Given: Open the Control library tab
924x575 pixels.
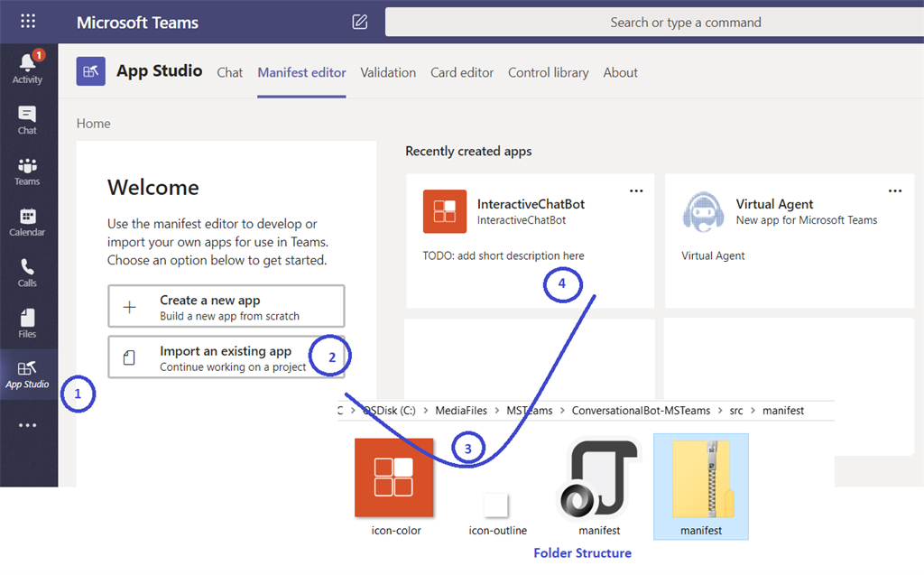Looking at the screenshot, I should coord(548,72).
